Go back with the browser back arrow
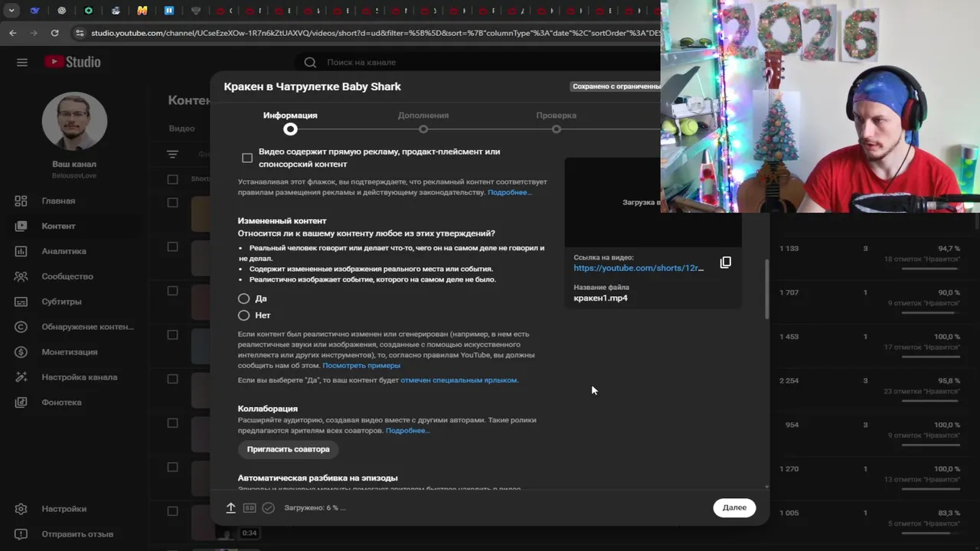 click(13, 33)
